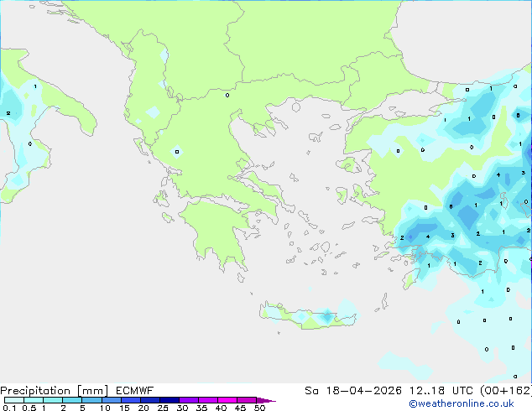Click the 45–50 mm legend swatch
532x411 pixels.
(247, 400)
